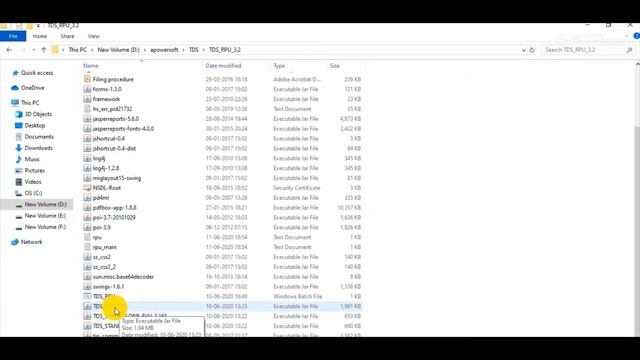This screenshot has width=640, height=360.
Task: Select the ss_css2_2 jar file icon
Action: click(x=87, y=267)
